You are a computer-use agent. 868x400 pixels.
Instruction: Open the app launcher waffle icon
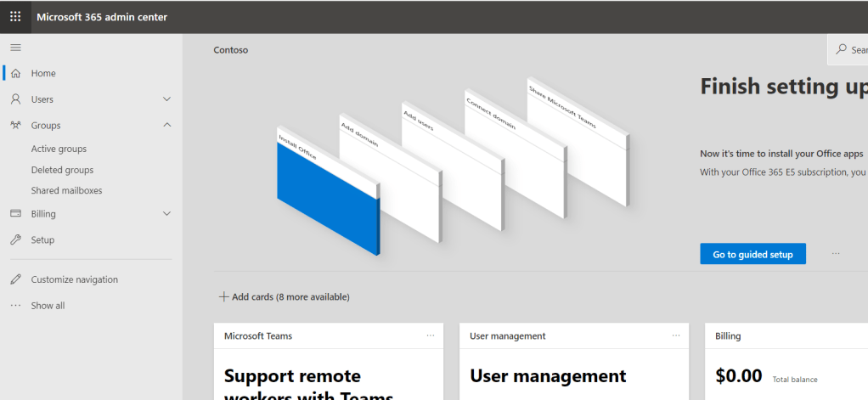point(15,17)
